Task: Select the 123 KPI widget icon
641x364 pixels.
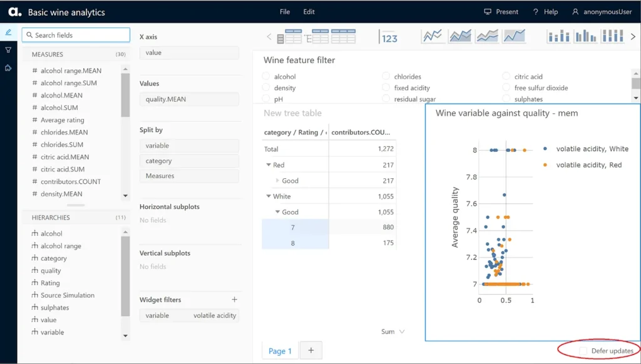Action: 388,37
